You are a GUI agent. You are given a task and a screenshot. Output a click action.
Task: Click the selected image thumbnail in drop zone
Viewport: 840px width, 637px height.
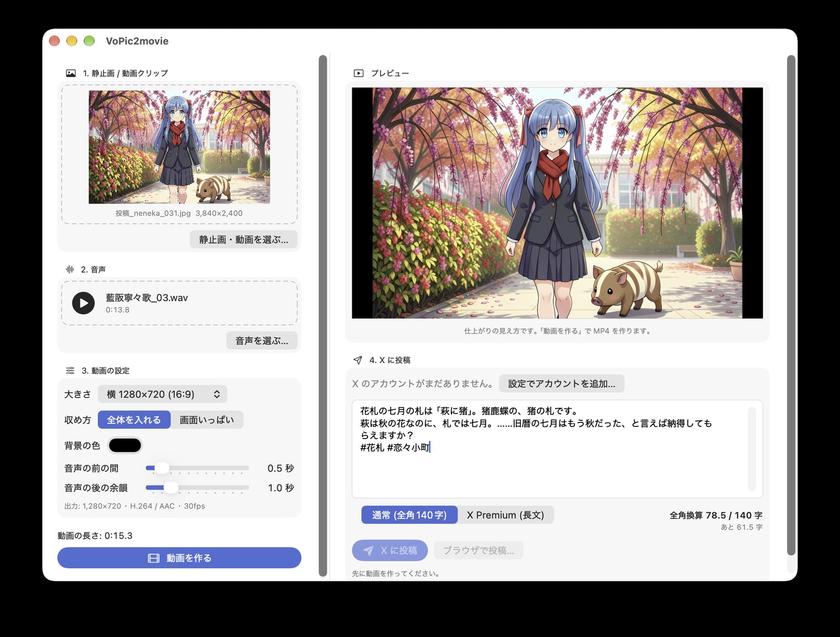[180, 147]
